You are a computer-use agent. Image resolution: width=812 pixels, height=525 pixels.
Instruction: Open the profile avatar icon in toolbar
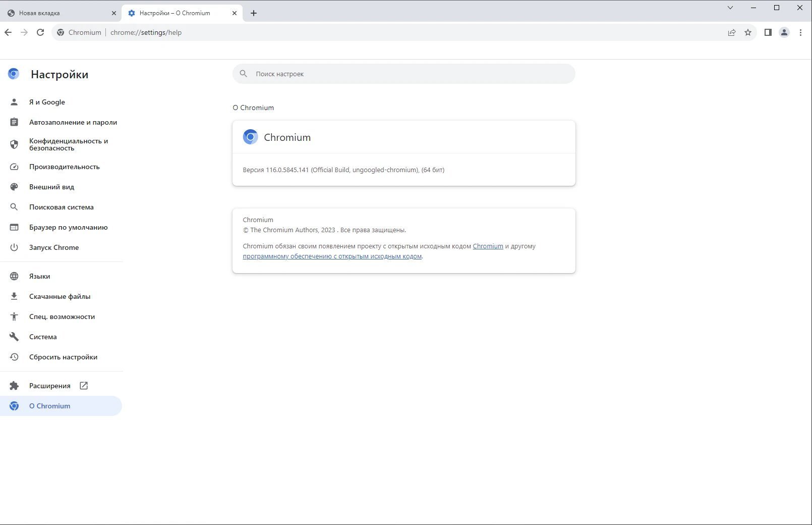(784, 32)
